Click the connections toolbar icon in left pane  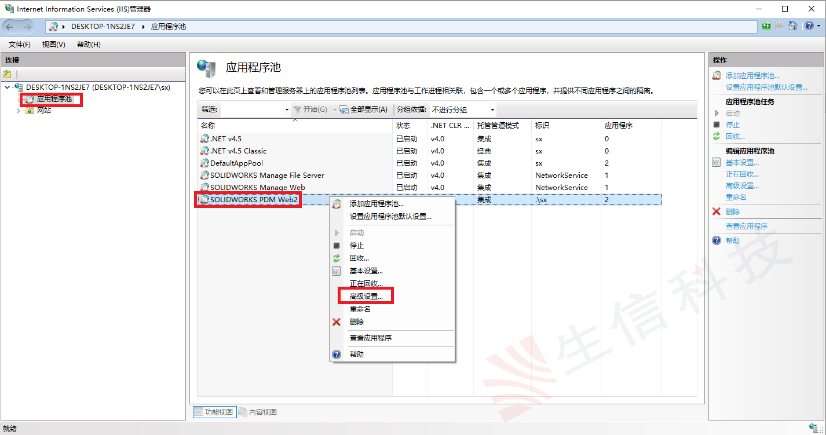click(7, 74)
